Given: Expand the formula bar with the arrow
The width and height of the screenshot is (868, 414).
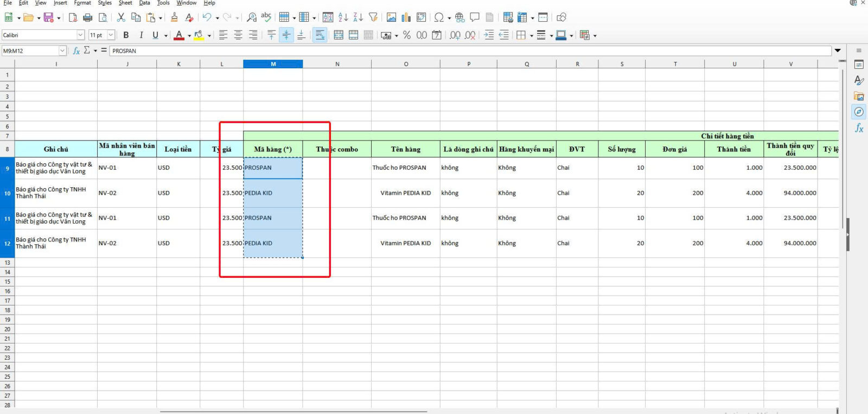Looking at the screenshot, I should [x=838, y=50].
